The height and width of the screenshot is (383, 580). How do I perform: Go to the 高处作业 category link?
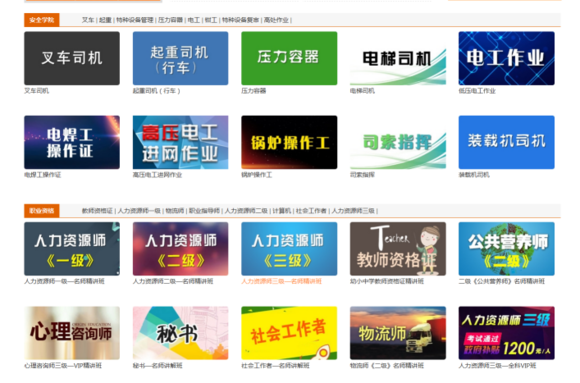pyautogui.click(x=276, y=20)
